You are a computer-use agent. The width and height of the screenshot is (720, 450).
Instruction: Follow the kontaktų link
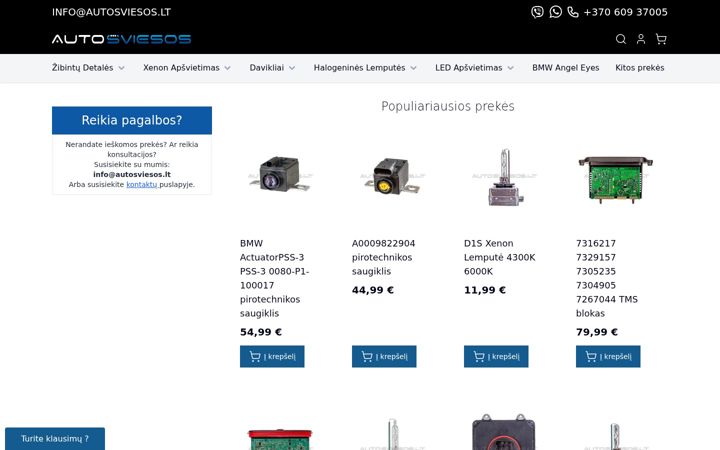[142, 185]
